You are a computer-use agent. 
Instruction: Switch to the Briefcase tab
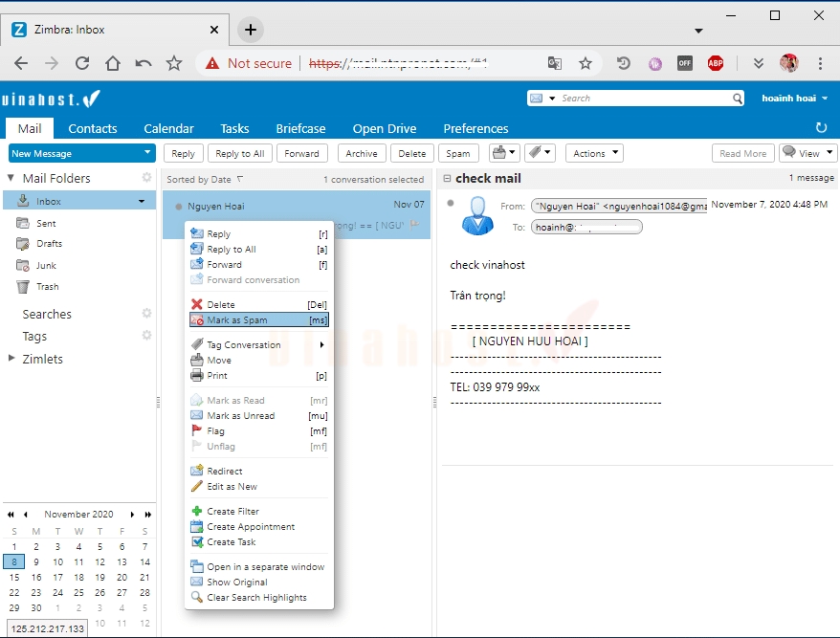[x=300, y=128]
